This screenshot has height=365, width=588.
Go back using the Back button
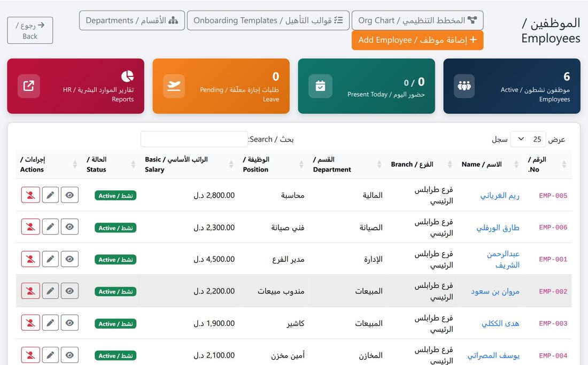(x=30, y=30)
